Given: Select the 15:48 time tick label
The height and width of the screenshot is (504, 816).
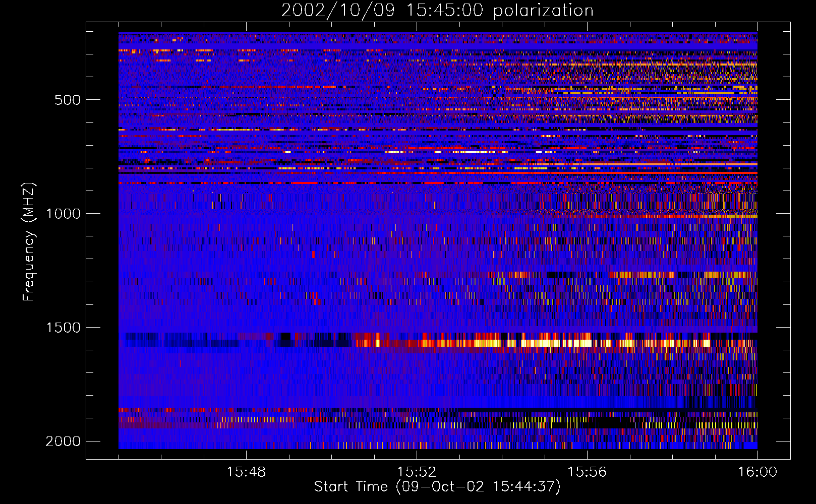Looking at the screenshot, I should tap(246, 472).
